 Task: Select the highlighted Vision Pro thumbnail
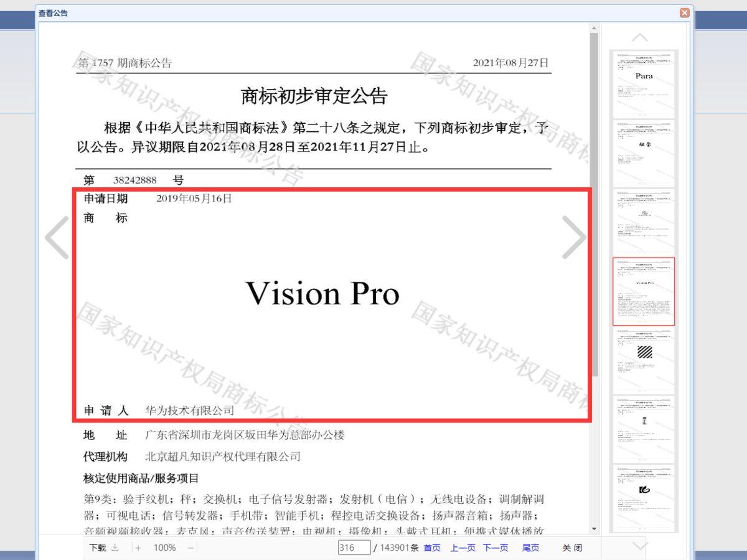pos(644,291)
